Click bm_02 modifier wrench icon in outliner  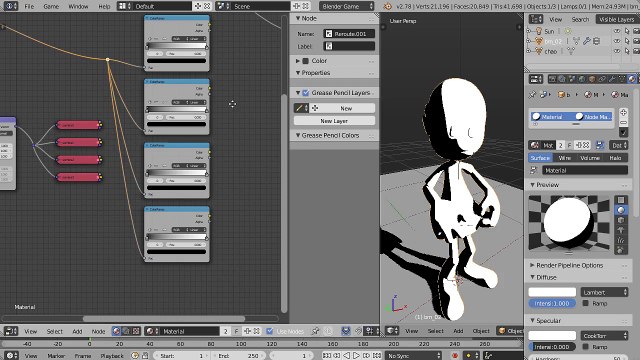(587, 41)
